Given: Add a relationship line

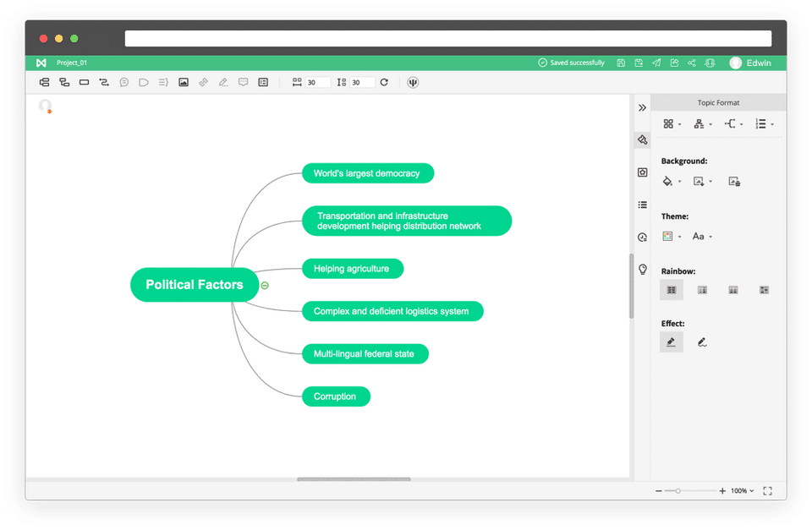Looking at the screenshot, I should tap(104, 82).
